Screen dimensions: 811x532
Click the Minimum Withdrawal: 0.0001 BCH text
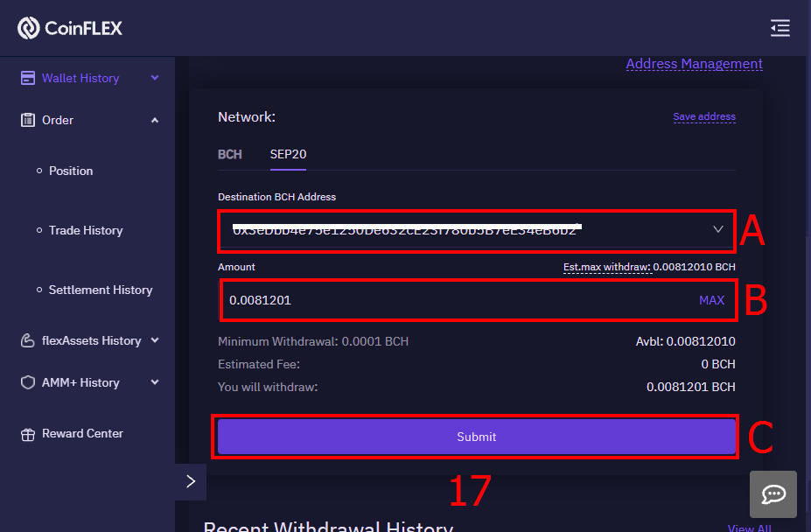[313, 341]
